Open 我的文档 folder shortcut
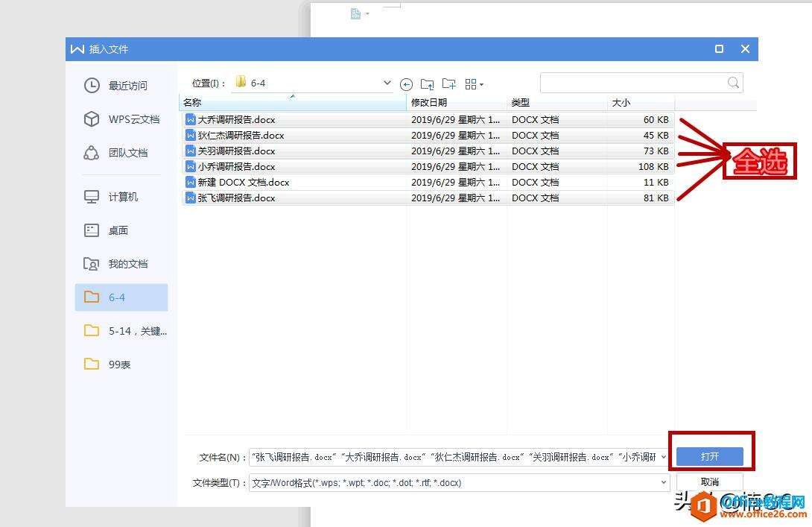Viewport: 812px width, 527px height. click(x=121, y=265)
